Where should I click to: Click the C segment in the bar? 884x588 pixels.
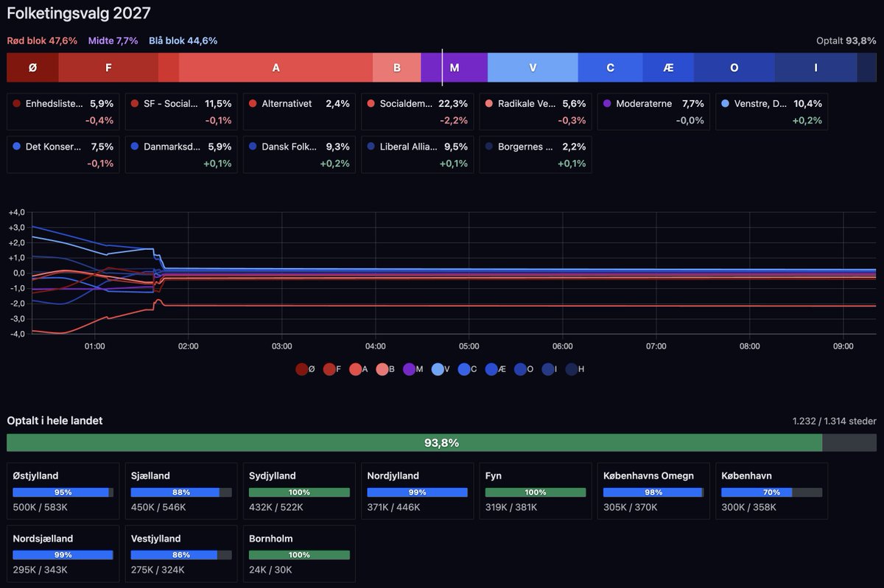coord(611,67)
